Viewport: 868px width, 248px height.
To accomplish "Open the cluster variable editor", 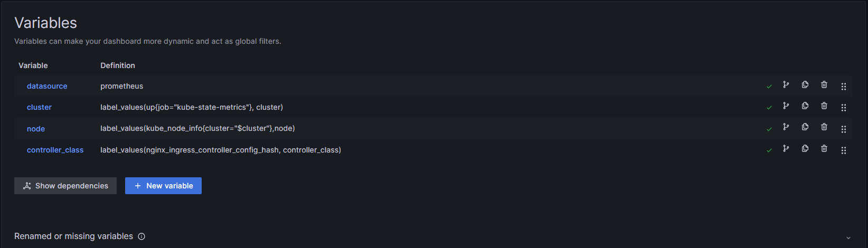I will tap(39, 107).
